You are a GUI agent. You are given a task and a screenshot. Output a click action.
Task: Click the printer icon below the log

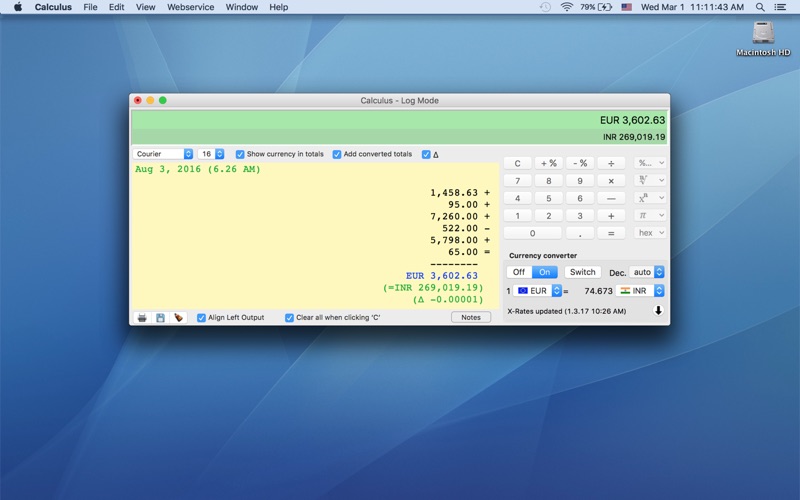[x=142, y=317]
